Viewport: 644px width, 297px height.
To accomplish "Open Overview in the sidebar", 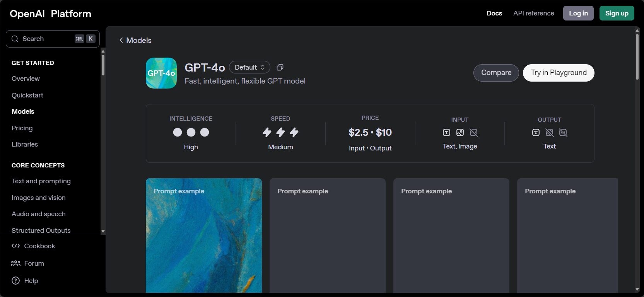I will coord(26,79).
